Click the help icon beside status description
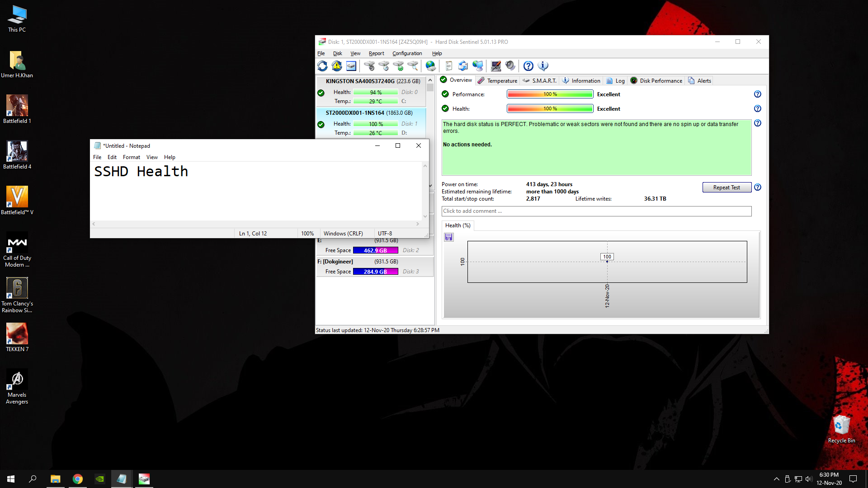The image size is (868, 488). coord(758,123)
